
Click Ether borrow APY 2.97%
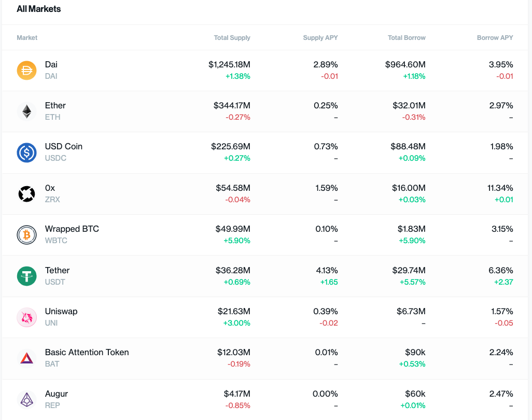pos(501,105)
